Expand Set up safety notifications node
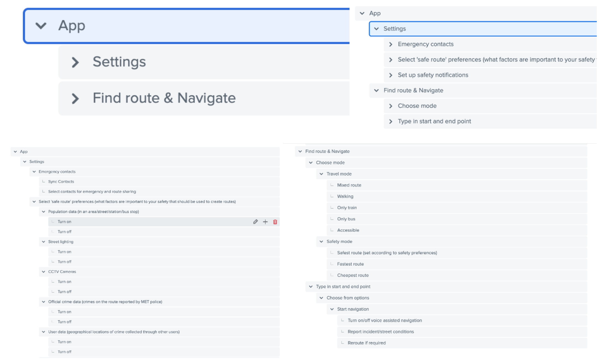The height and width of the screenshot is (364, 605). point(390,75)
